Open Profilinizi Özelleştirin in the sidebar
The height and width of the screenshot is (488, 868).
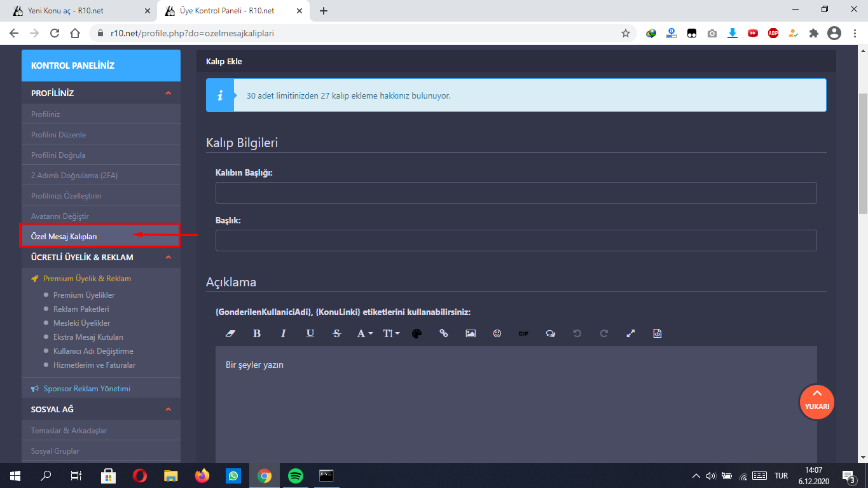click(66, 196)
